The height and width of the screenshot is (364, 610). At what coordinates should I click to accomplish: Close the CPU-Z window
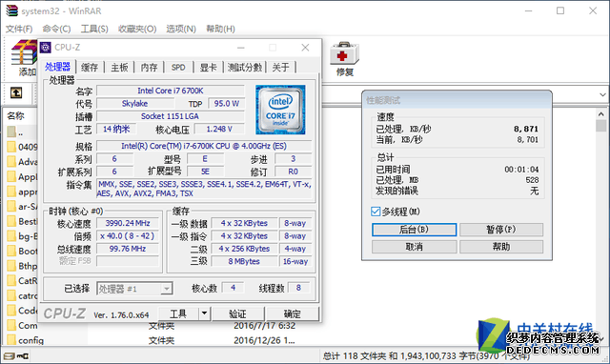pos(305,48)
